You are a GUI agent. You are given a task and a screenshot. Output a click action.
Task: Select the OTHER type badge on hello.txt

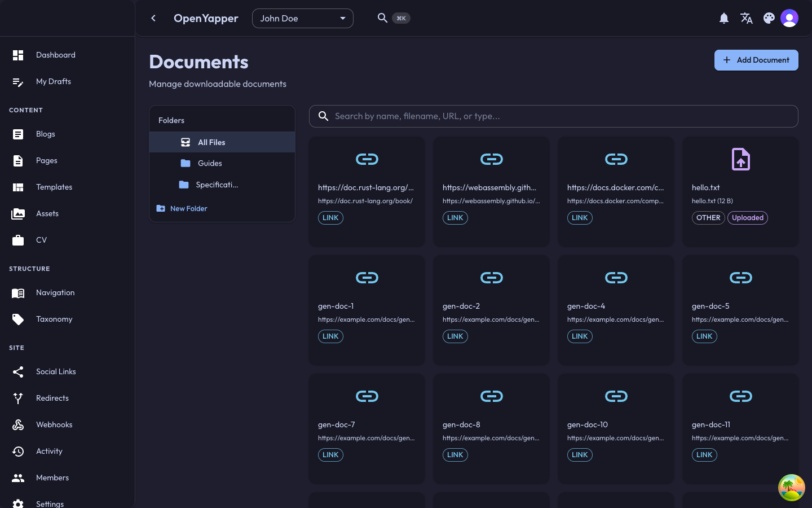708,217
